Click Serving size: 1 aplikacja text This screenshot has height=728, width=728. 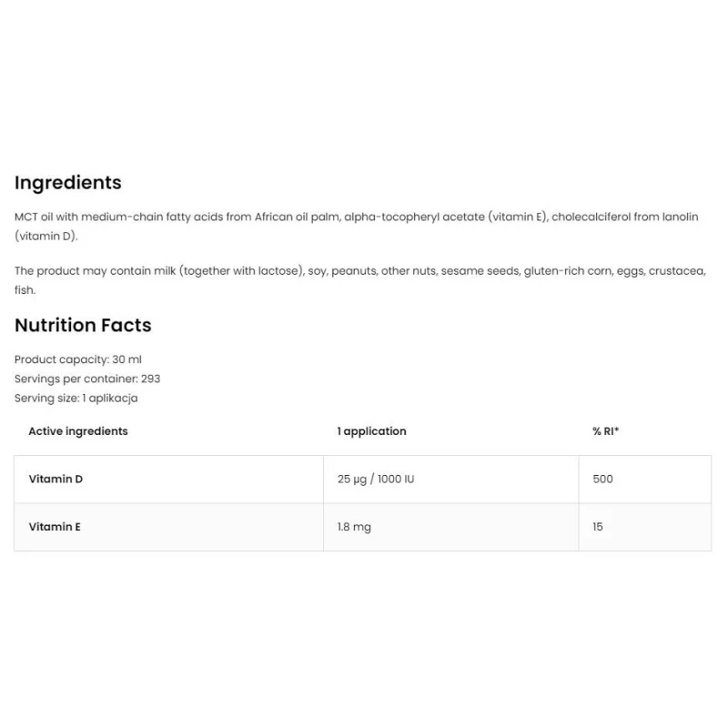[76, 399]
